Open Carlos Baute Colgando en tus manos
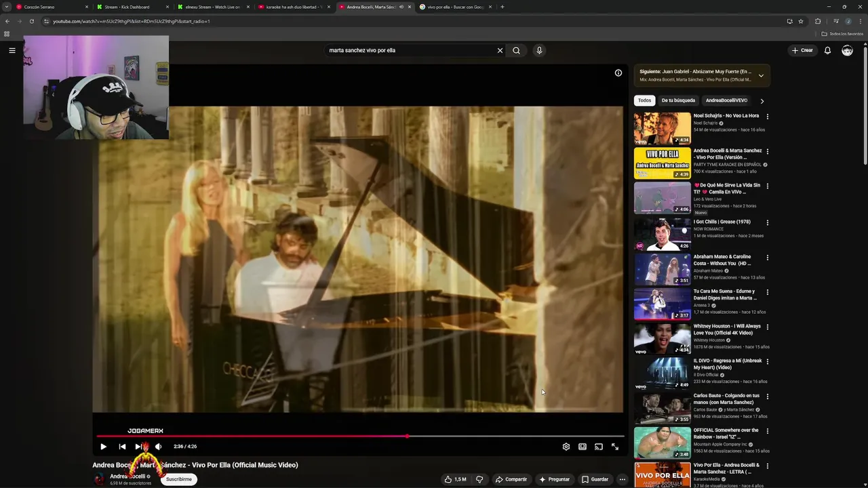Viewport: 868px width, 488px height. pos(726,399)
